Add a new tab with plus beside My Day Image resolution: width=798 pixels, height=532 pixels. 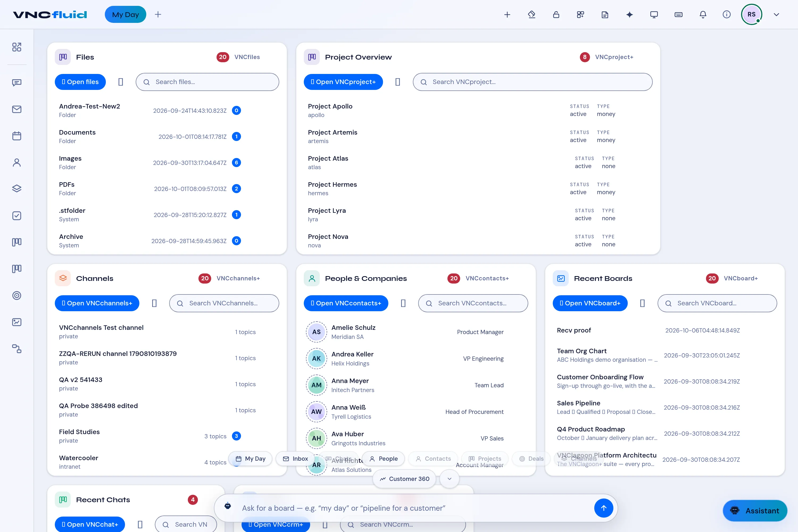click(158, 15)
